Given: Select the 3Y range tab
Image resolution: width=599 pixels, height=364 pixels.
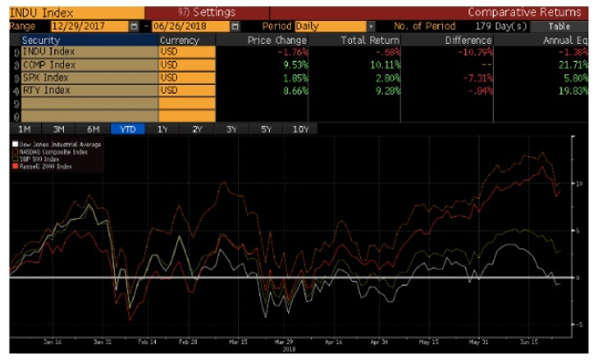Looking at the screenshot, I should pyautogui.click(x=231, y=129).
